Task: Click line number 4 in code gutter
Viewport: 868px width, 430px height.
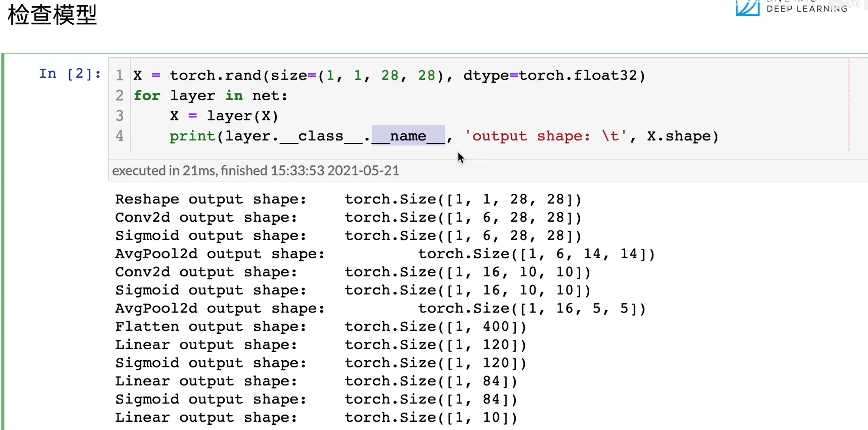Action: coord(119,136)
